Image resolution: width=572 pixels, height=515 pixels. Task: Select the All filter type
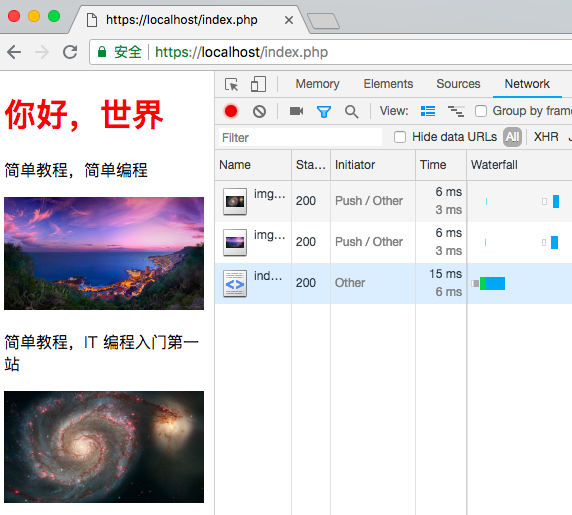[x=512, y=137]
